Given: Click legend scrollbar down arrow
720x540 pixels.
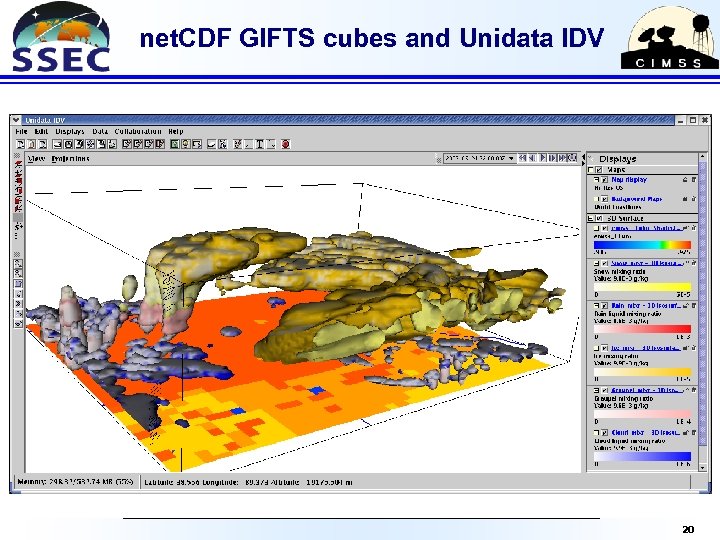Looking at the screenshot, I should click(x=703, y=467).
